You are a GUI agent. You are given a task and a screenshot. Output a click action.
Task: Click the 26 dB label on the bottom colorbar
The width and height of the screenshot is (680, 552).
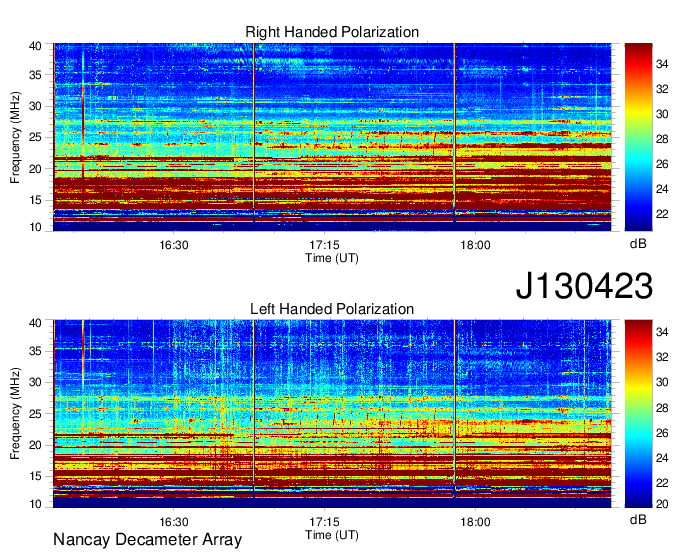tap(662, 433)
